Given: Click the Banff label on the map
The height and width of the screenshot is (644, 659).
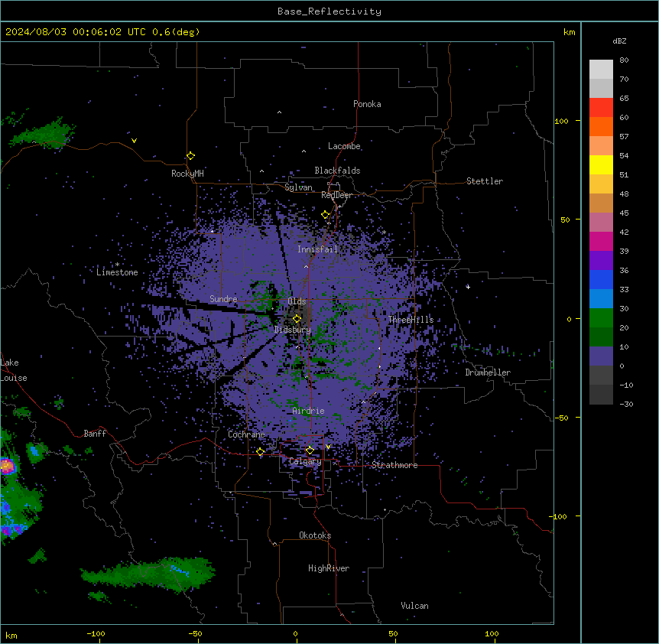Looking at the screenshot, I should click(95, 434).
